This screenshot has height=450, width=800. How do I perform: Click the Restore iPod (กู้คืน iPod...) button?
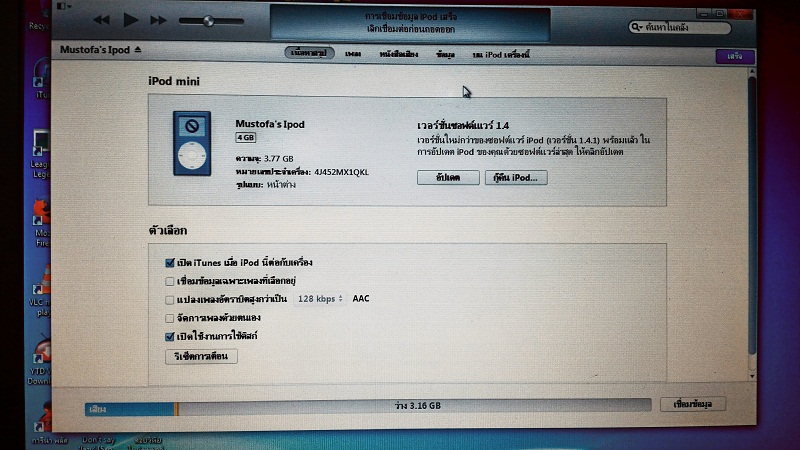click(x=516, y=178)
